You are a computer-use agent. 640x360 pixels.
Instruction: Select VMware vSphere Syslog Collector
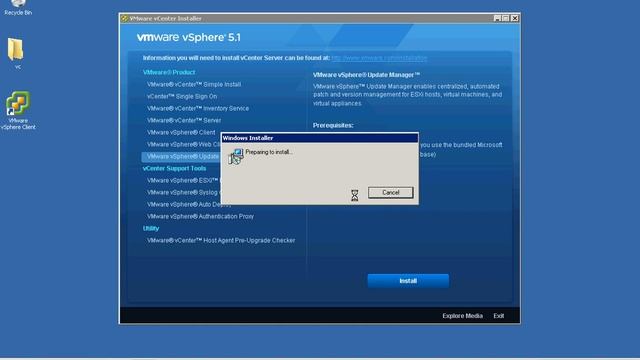(x=184, y=193)
